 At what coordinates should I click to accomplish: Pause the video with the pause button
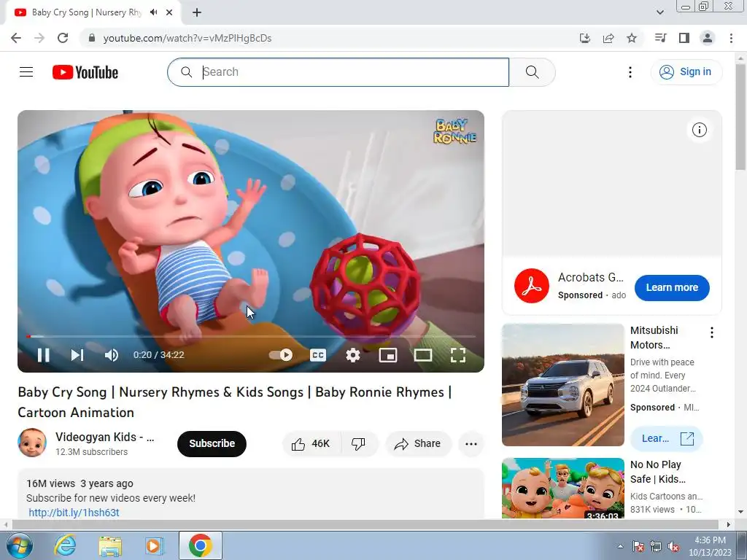43,355
